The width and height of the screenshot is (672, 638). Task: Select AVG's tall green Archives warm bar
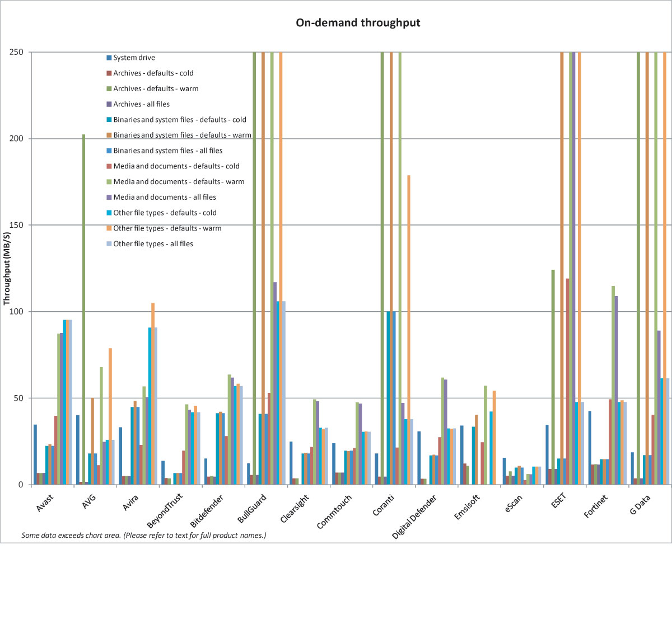pyautogui.click(x=83, y=309)
